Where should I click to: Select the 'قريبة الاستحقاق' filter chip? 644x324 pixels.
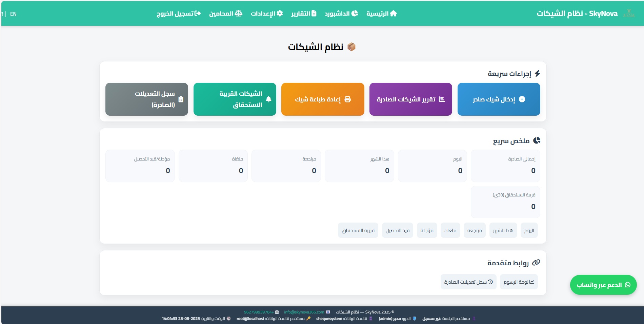click(358, 231)
